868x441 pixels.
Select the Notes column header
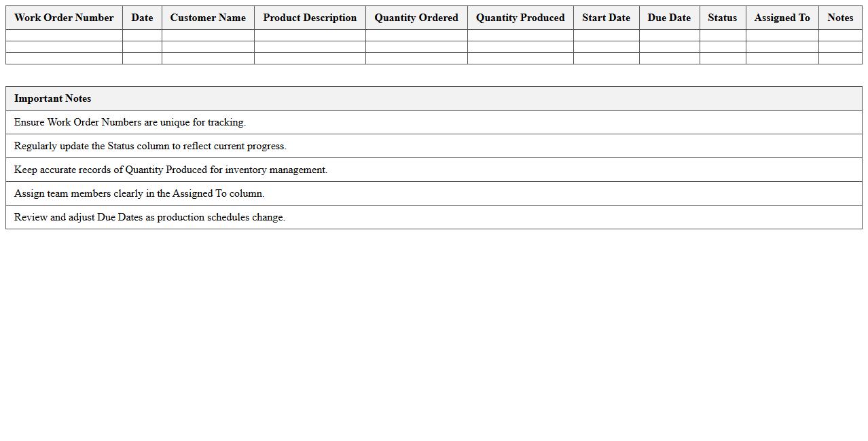tap(840, 18)
